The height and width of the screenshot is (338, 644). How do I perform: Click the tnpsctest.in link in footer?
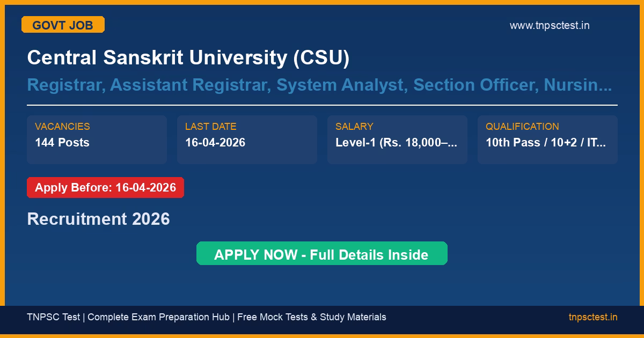click(x=592, y=317)
